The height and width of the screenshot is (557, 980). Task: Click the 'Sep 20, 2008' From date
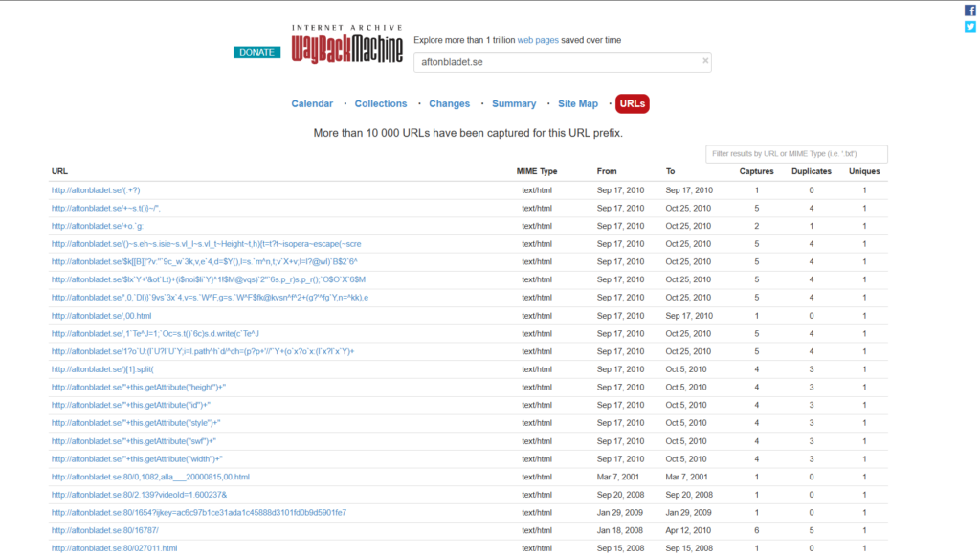[x=620, y=495]
